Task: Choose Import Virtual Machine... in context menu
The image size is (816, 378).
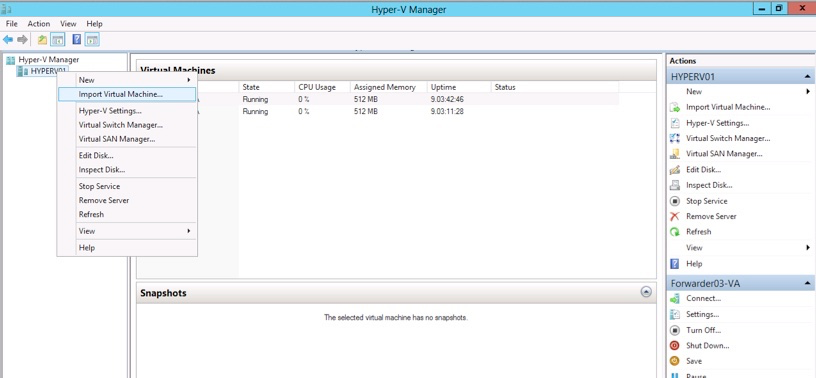Action: coord(127,94)
